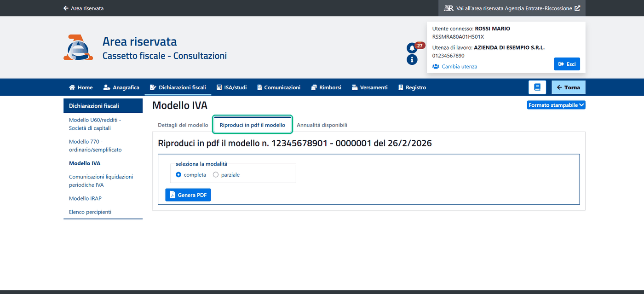Open 'Elenco percipienti' sidebar link
Image resolution: width=644 pixels, height=294 pixels.
click(90, 212)
